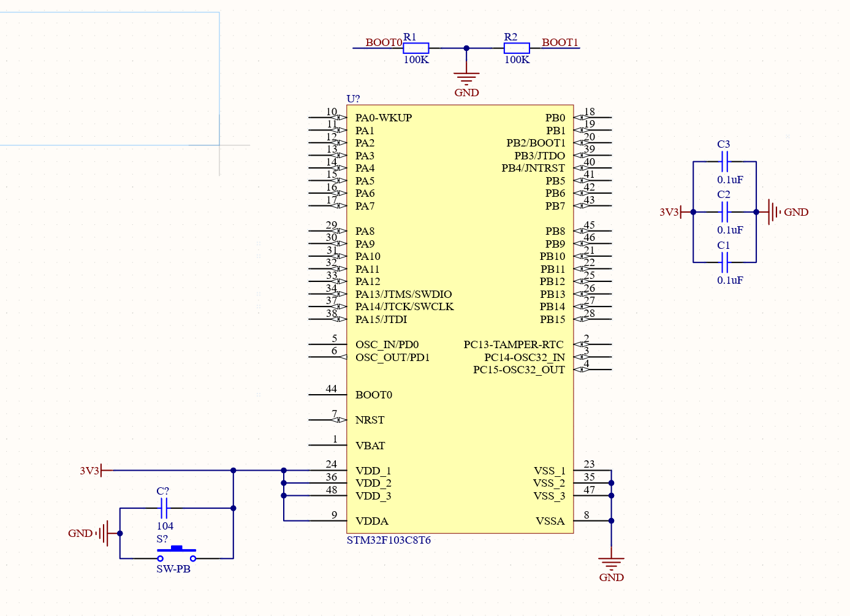This screenshot has width=850, height=616.
Task: Select the C2 capacitor symbol
Action: point(724,212)
